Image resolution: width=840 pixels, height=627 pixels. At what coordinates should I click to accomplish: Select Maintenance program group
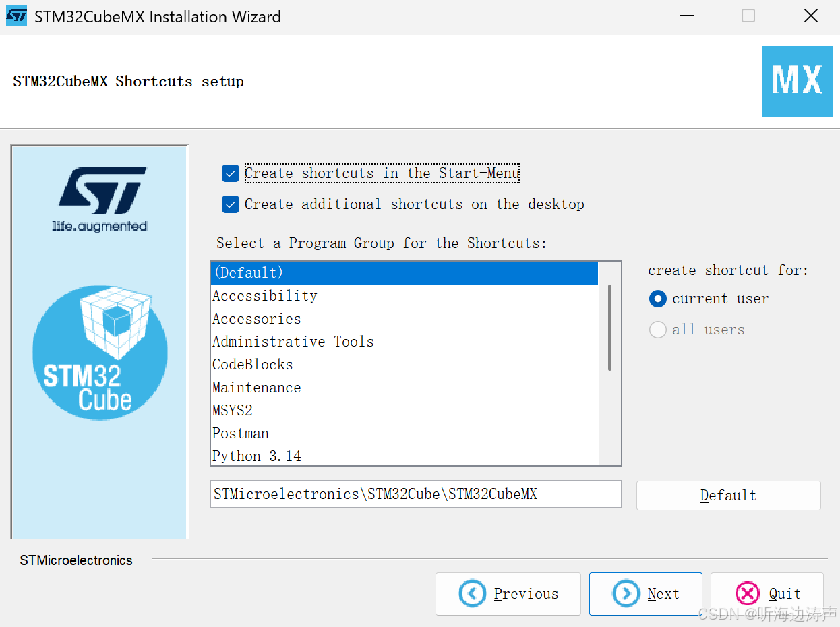(404, 388)
